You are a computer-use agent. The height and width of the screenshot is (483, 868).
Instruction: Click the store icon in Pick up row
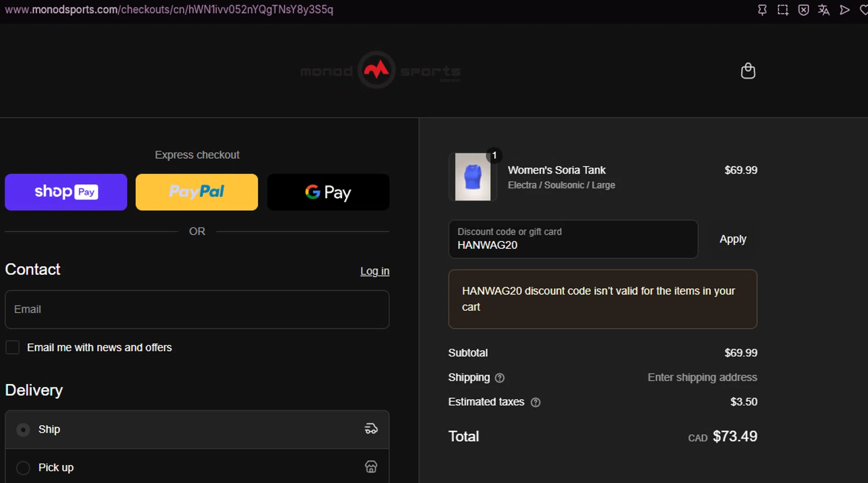click(371, 467)
